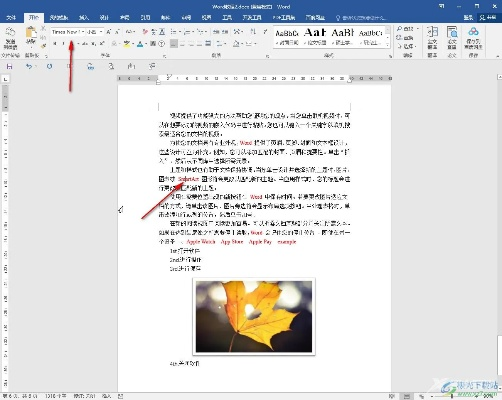Toggle Align Left paragraph alignment
502x400 pixels.
(x=174, y=44)
